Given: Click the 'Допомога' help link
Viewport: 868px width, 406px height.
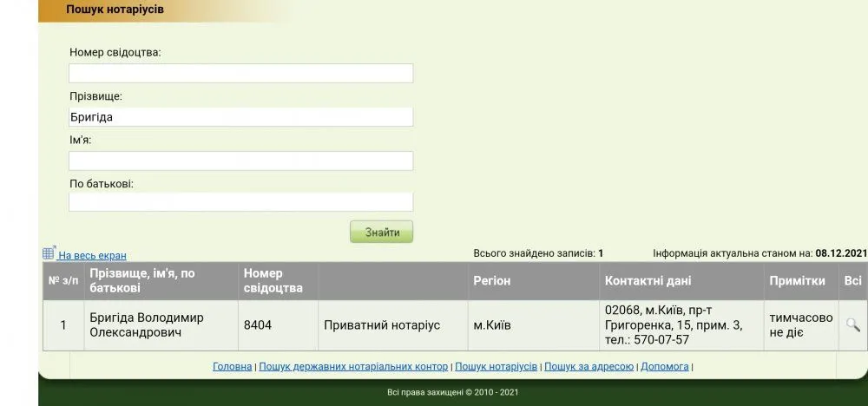Looking at the screenshot, I should click(665, 367).
